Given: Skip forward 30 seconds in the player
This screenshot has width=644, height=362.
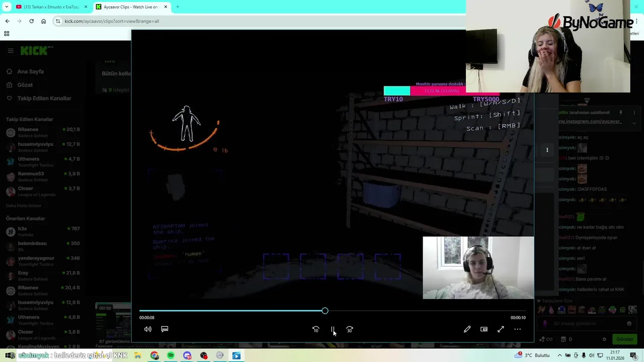Looking at the screenshot, I should click(x=350, y=329).
